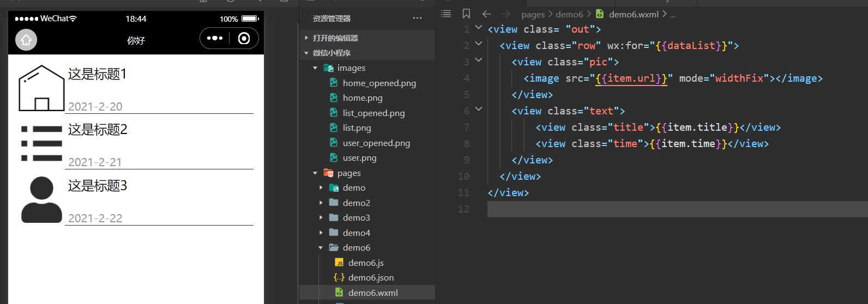Click the home_opened.png image file icon
Image resolution: width=868 pixels, height=304 pixels.
click(334, 83)
